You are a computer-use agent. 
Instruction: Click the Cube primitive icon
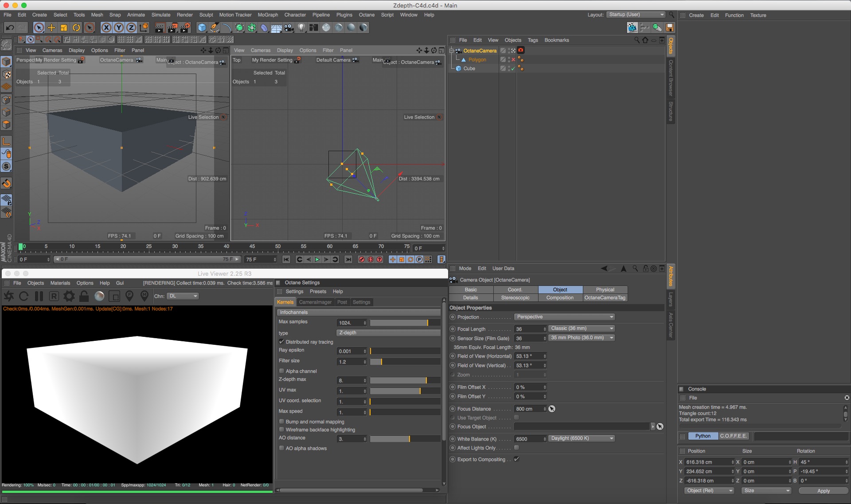[202, 27]
